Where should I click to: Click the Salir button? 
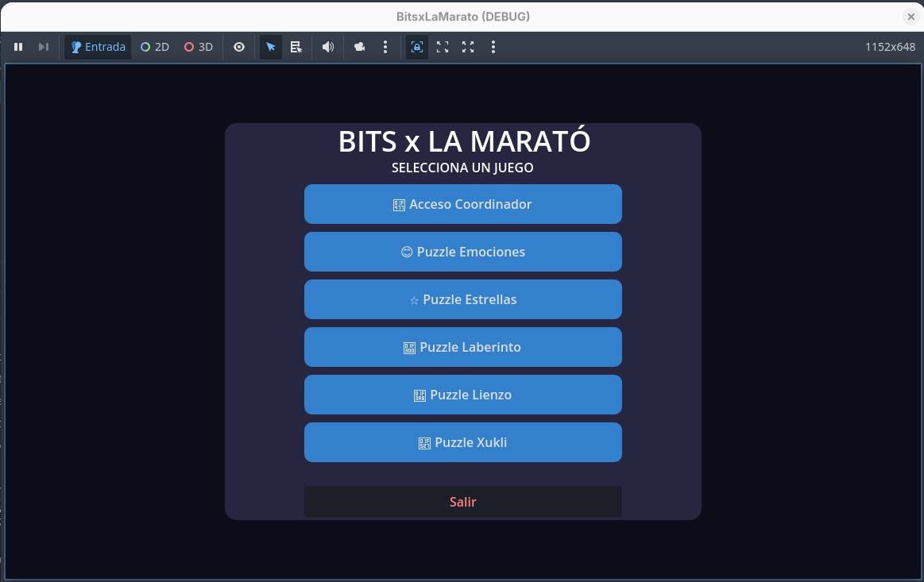(x=462, y=502)
